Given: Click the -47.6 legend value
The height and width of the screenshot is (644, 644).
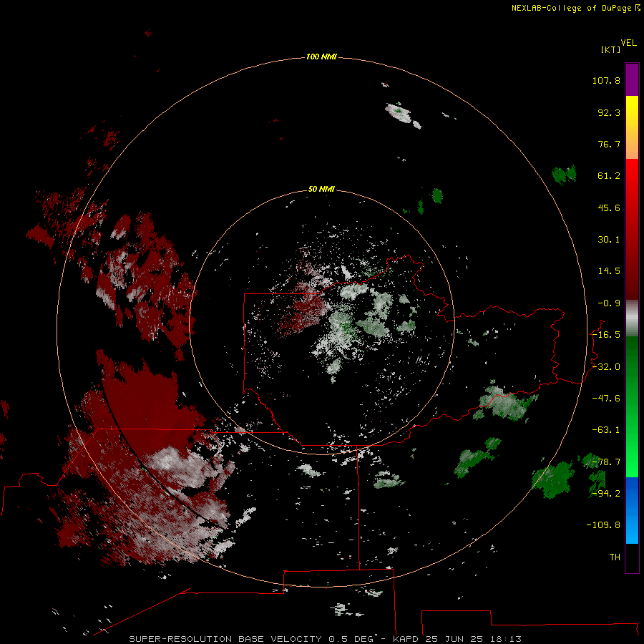Looking at the screenshot, I should pyautogui.click(x=606, y=399).
